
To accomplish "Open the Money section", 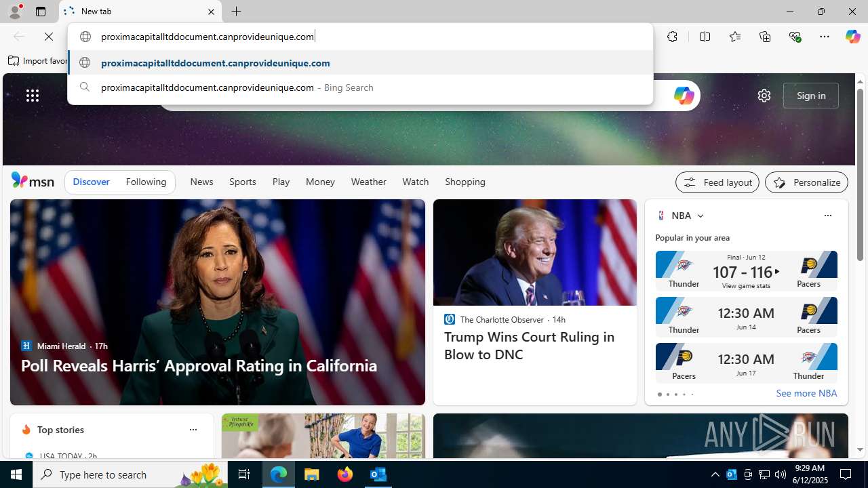I will click(320, 182).
